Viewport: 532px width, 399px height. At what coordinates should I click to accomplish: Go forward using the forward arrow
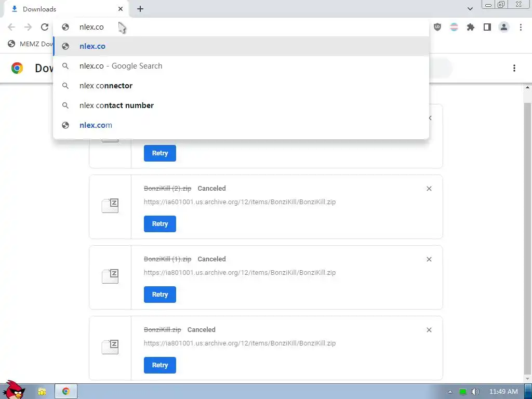(28, 27)
